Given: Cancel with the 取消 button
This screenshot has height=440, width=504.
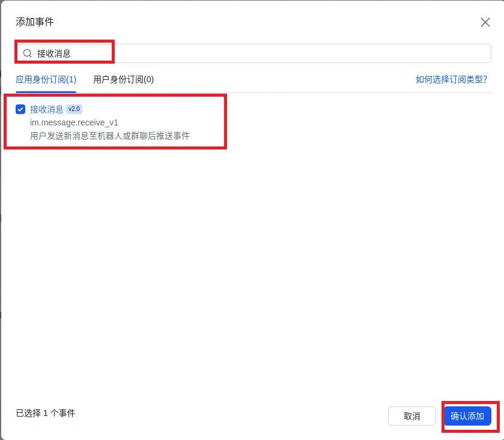Looking at the screenshot, I should pyautogui.click(x=411, y=416).
